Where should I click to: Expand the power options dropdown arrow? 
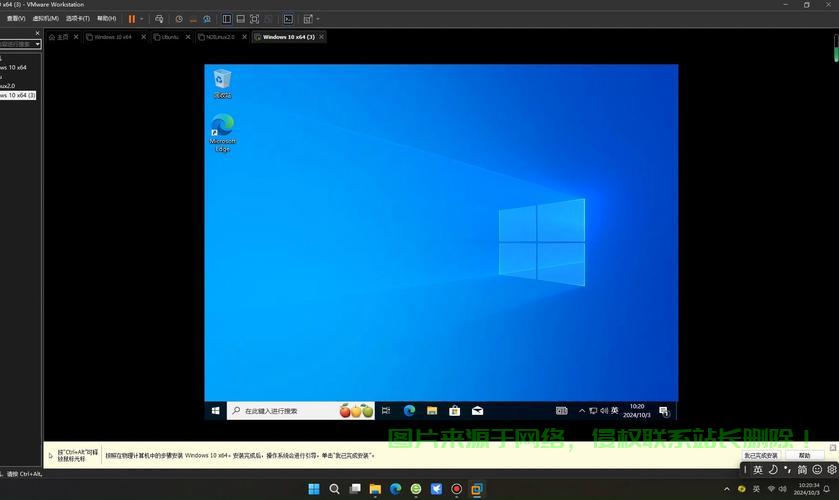coord(142,18)
